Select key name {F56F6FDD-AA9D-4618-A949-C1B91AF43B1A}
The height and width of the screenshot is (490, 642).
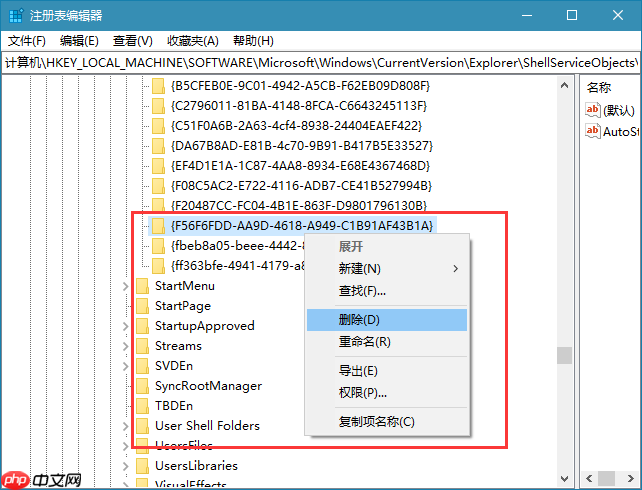(x=302, y=226)
